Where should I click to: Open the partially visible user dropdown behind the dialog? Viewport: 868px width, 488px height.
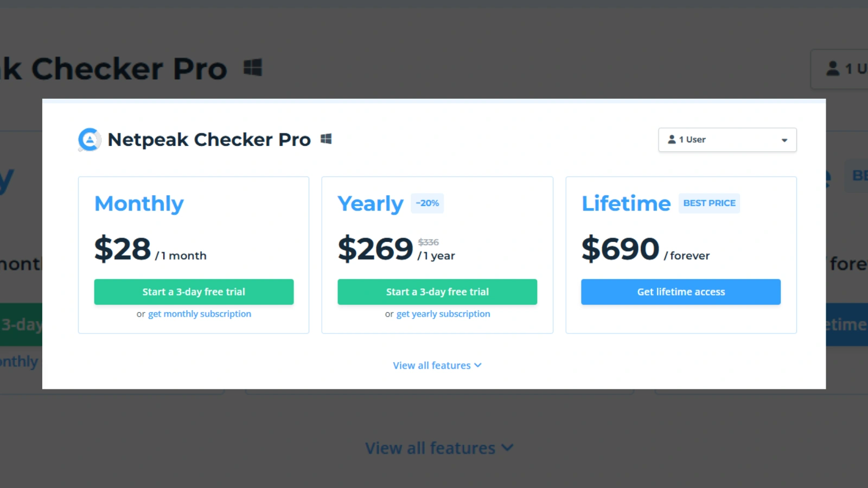click(x=839, y=69)
